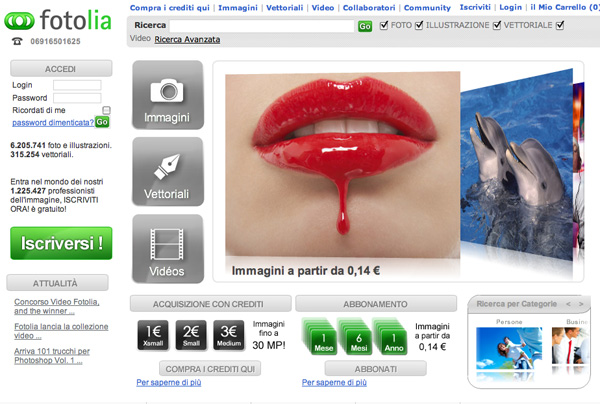Click the Iscriviti top link
The image size is (600, 404).
475,7
